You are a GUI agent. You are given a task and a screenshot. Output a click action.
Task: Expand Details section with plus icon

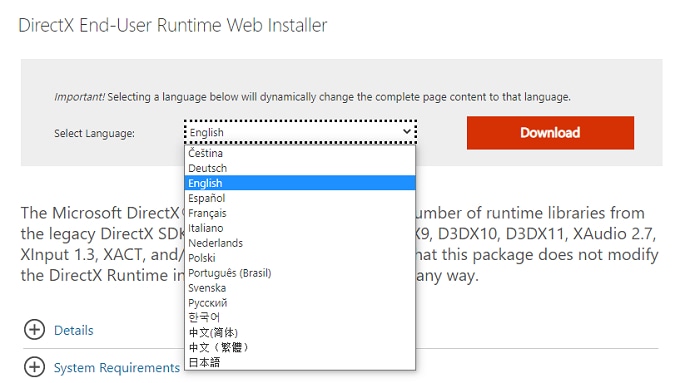click(34, 330)
